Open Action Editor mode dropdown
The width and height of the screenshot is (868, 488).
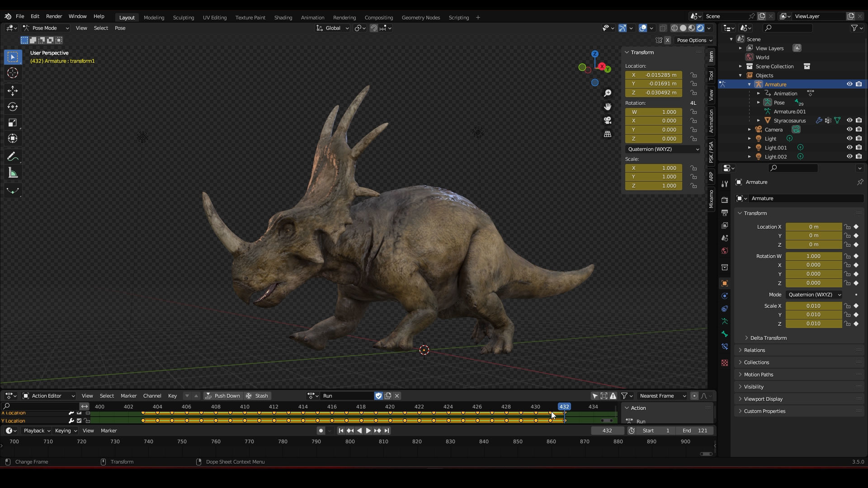coord(49,396)
